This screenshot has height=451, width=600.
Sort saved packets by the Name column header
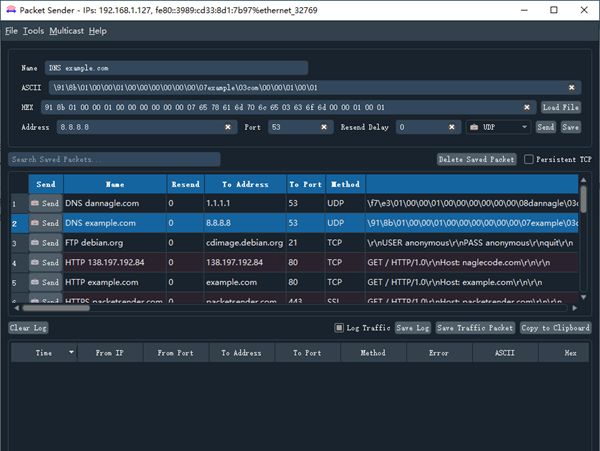pyautogui.click(x=115, y=184)
